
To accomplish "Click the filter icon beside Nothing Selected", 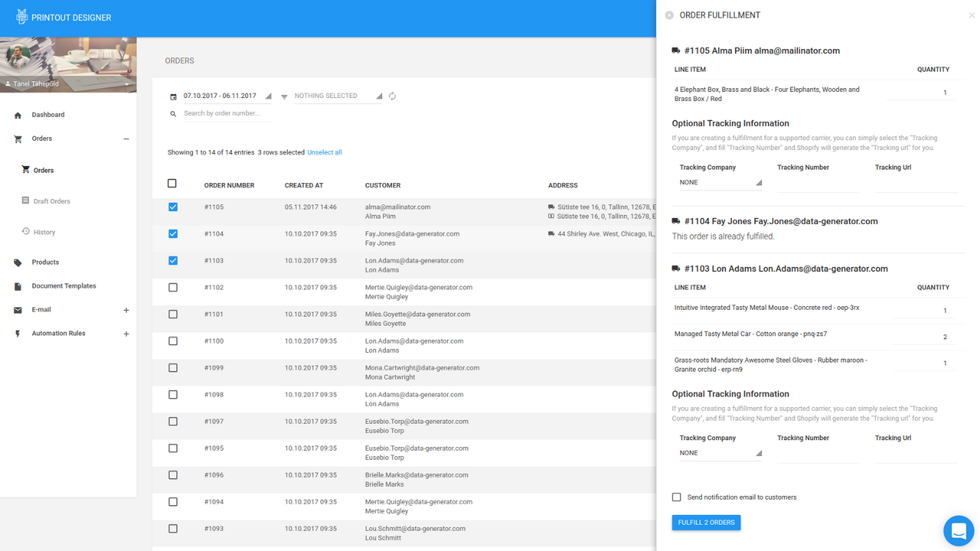I will tap(284, 96).
